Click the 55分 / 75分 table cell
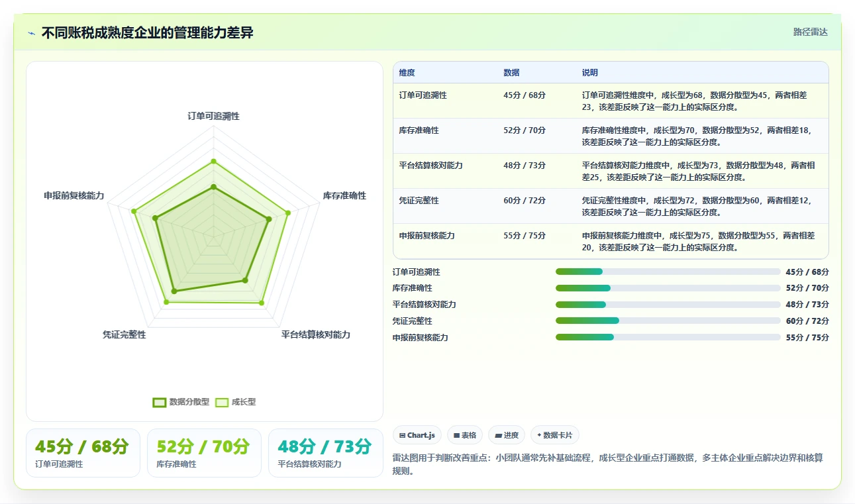 (x=525, y=236)
